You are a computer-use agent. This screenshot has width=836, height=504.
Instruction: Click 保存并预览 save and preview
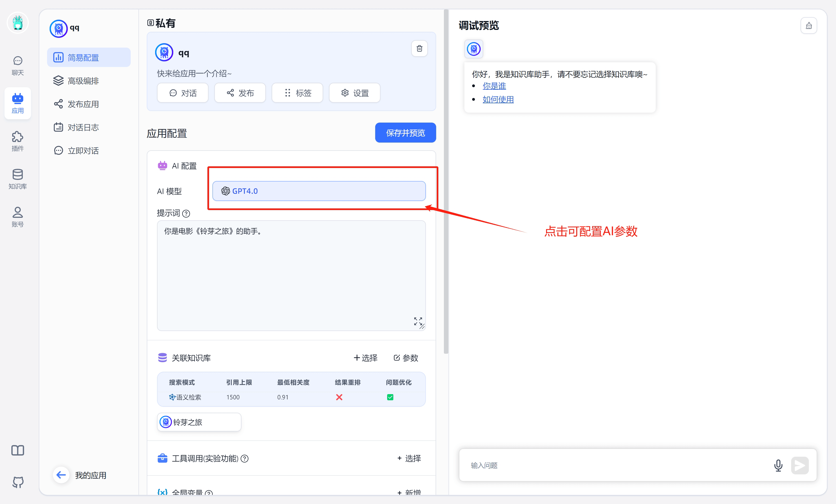pos(405,133)
